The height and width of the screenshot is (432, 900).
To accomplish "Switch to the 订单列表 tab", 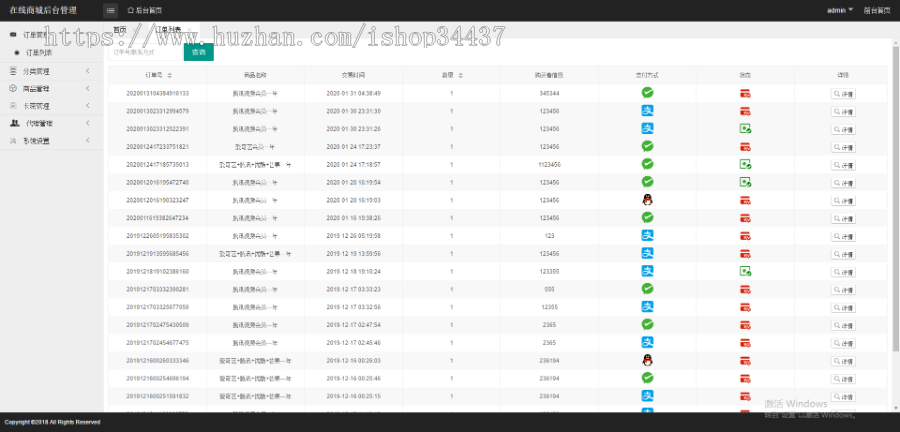I will [x=169, y=30].
